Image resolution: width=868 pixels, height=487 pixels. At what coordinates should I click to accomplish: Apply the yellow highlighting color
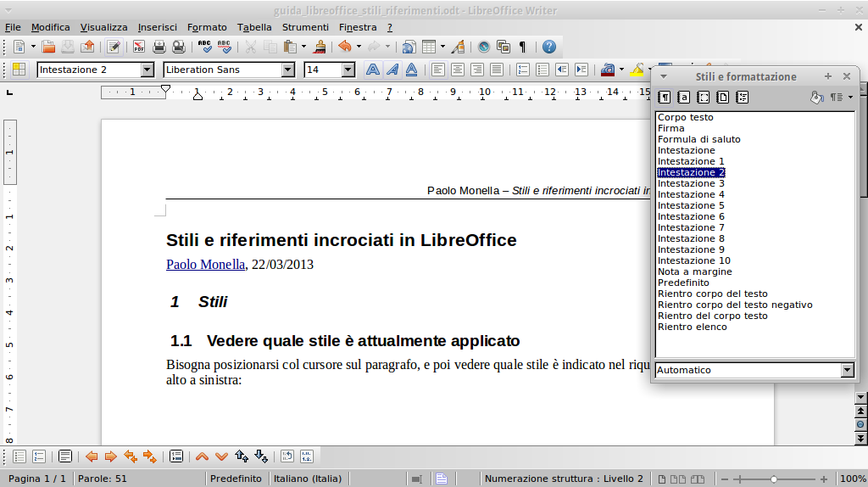pyautogui.click(x=637, y=70)
